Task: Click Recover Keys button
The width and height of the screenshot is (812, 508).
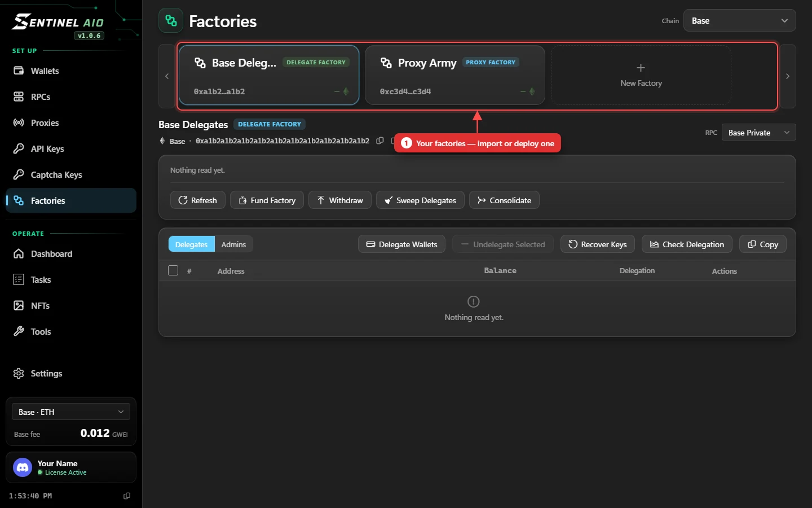Action: click(x=598, y=244)
